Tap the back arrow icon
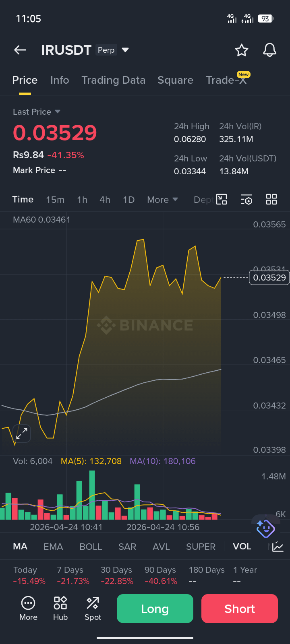290x644 pixels. (20, 50)
